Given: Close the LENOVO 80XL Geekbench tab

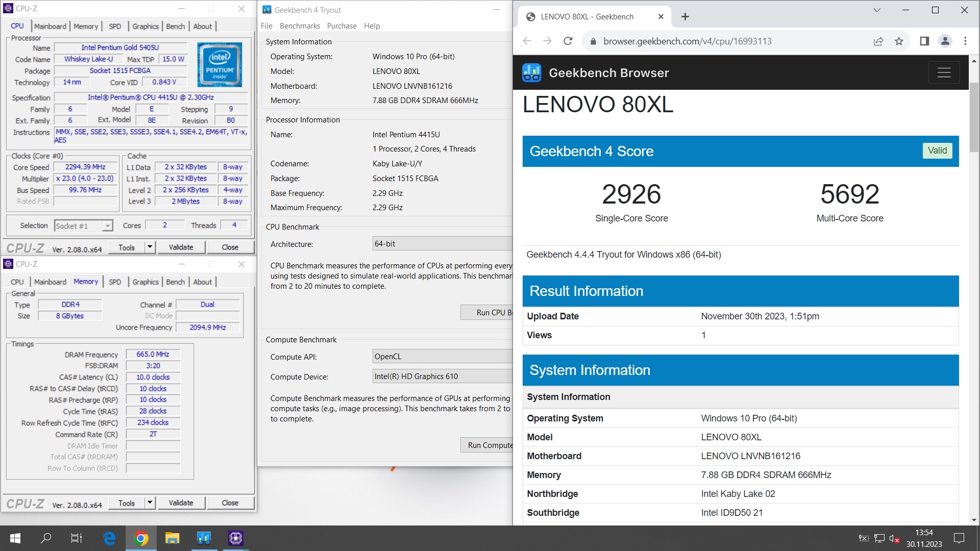Looking at the screenshot, I should point(661,17).
